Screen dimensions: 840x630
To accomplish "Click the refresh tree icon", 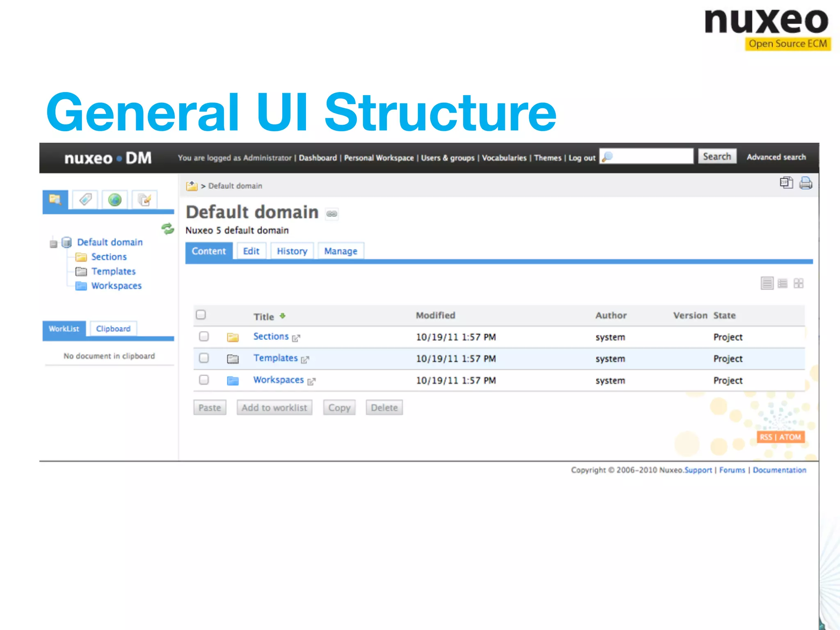I will click(x=167, y=228).
